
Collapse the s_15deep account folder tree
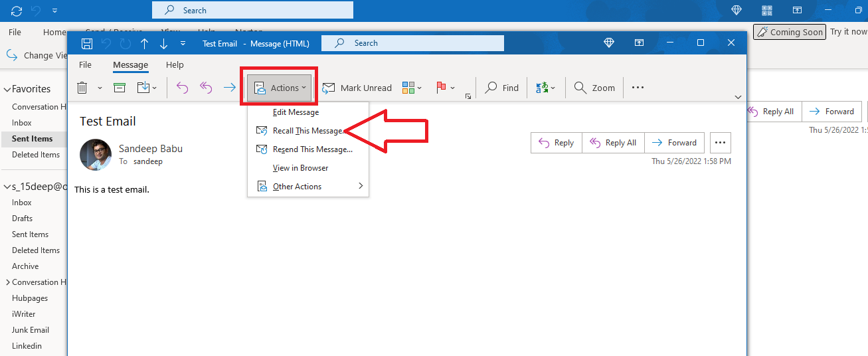click(7, 187)
